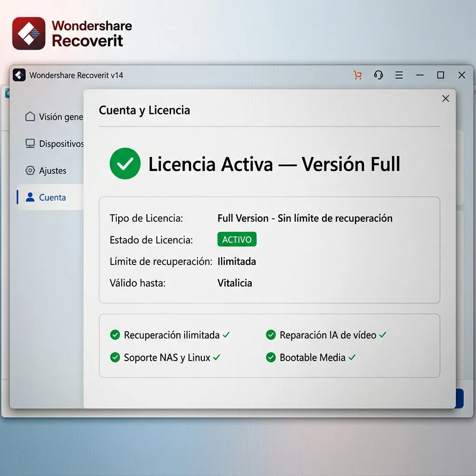Select the Cuenta person icon
Image resolution: width=476 pixels, height=476 pixels.
point(30,197)
